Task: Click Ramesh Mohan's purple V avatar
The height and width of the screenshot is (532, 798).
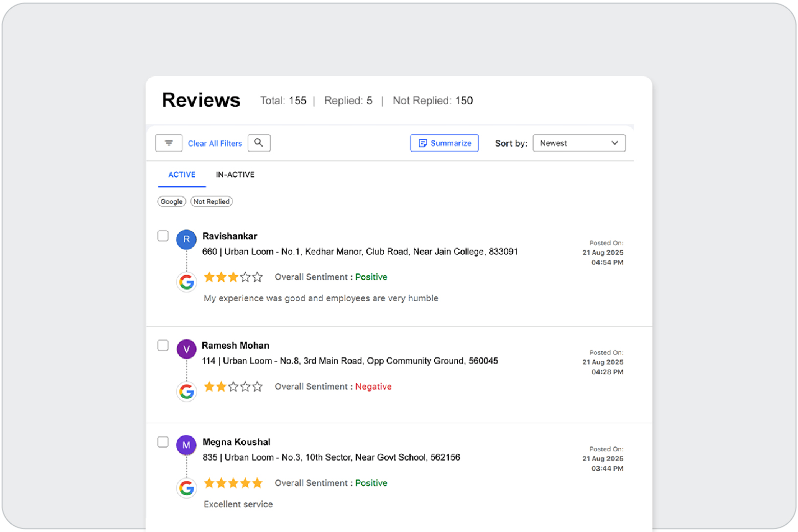Action: pyautogui.click(x=186, y=349)
